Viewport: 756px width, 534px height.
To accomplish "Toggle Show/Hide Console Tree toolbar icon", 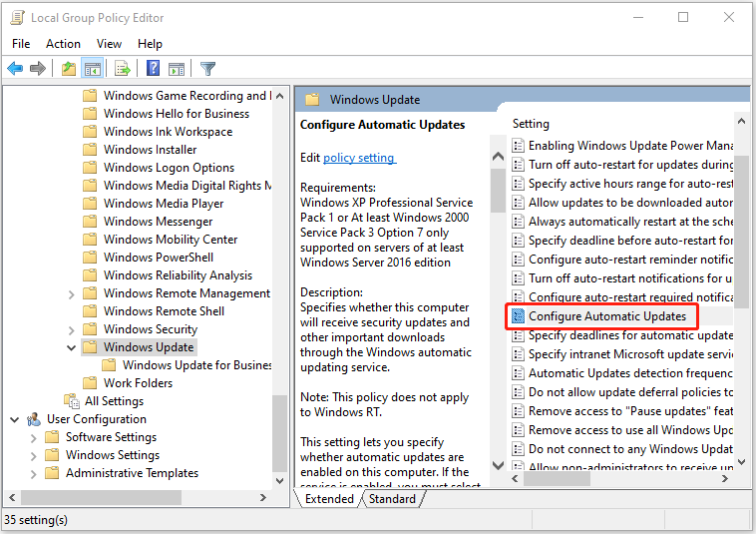I will coord(92,69).
